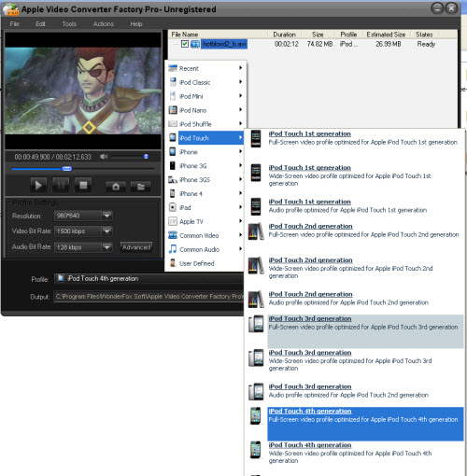Click the Estimated Size column header

point(386,35)
